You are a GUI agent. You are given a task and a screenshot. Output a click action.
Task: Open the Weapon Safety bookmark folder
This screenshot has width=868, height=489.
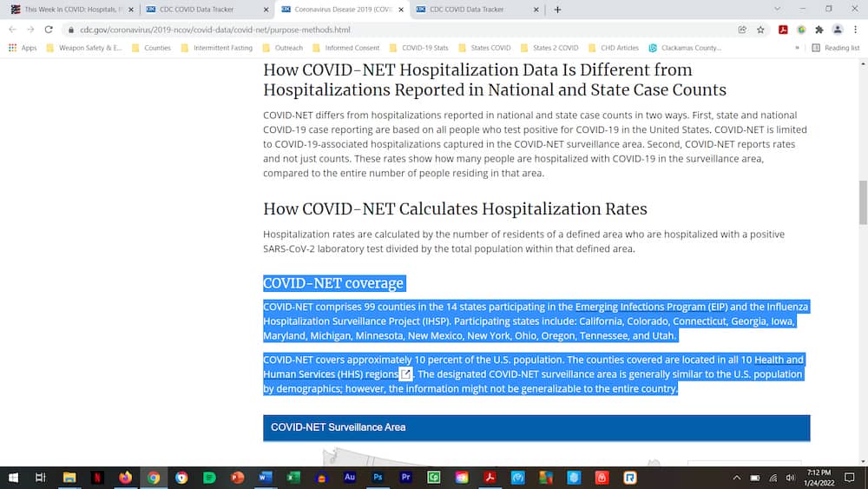(84, 48)
